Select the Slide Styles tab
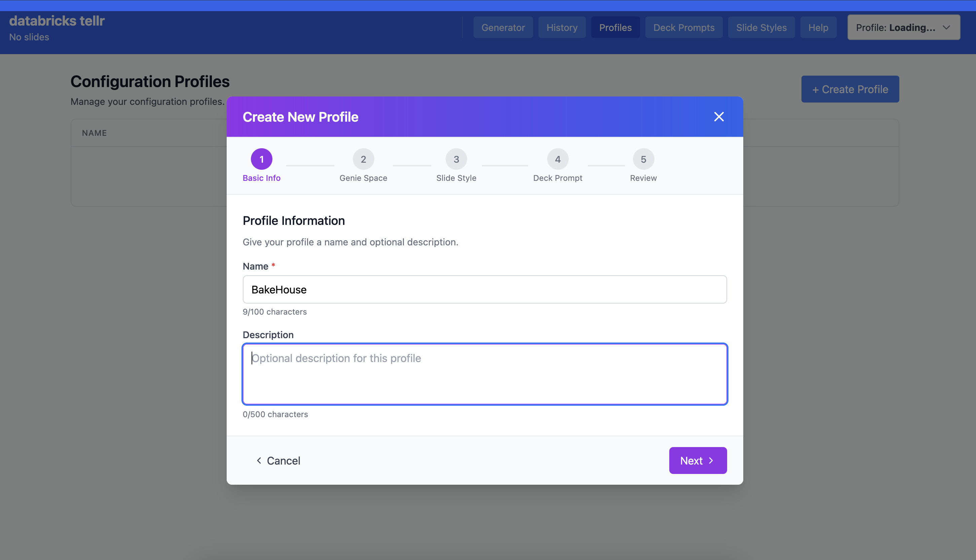 coord(761,28)
